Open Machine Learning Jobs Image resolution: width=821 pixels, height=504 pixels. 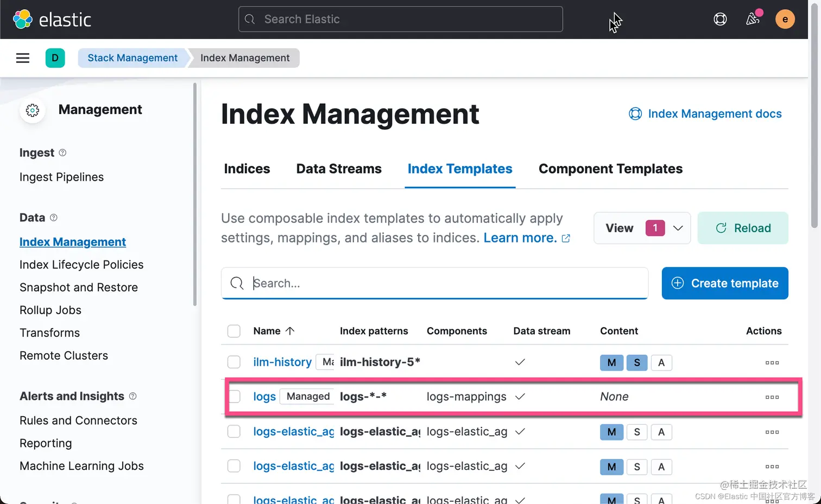pyautogui.click(x=81, y=467)
